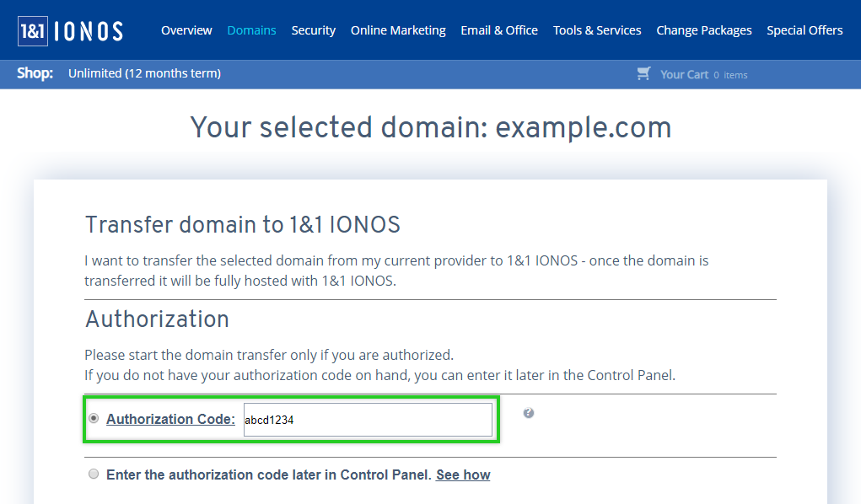Click the Unlimited (12 months term) shop item

[144, 73]
